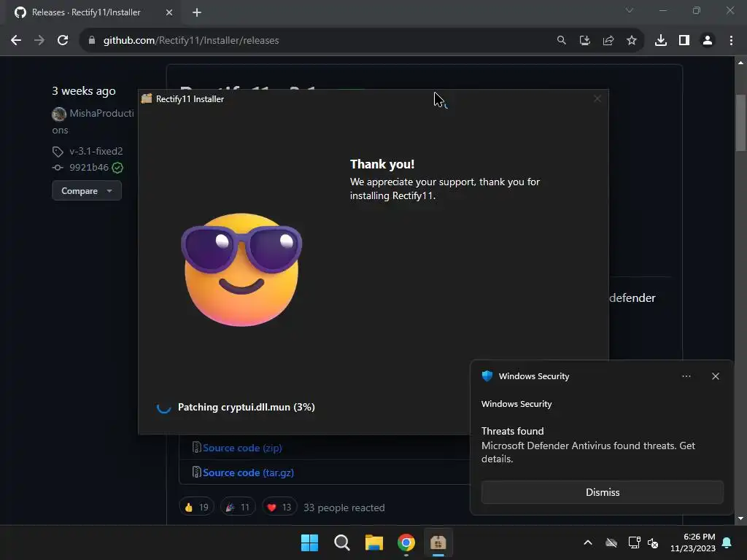Click the Windows Security shield icon
This screenshot has height=560, width=747.
(487, 376)
